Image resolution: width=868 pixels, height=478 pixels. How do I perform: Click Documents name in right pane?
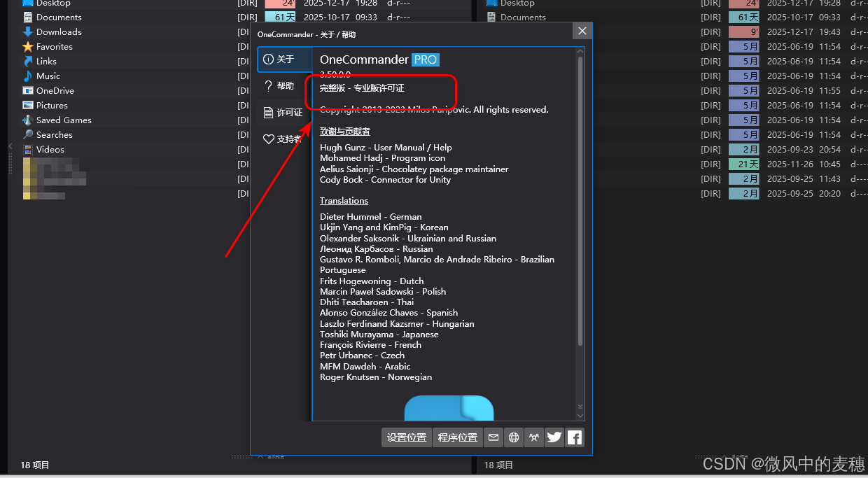pyautogui.click(x=523, y=17)
